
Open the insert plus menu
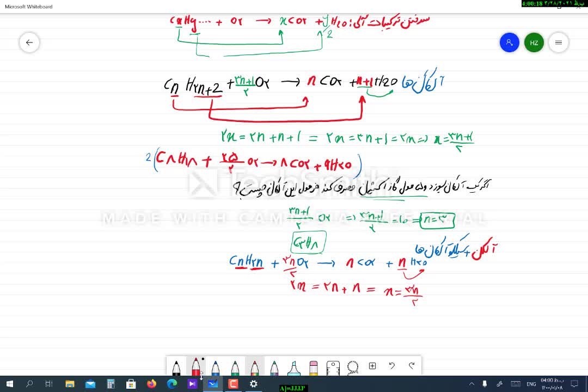[372, 366]
